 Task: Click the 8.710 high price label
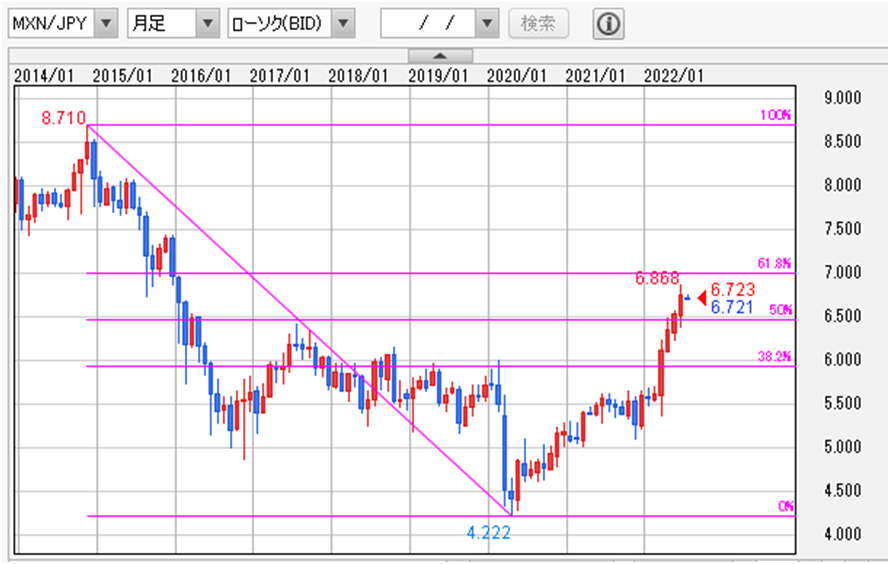coord(64,118)
